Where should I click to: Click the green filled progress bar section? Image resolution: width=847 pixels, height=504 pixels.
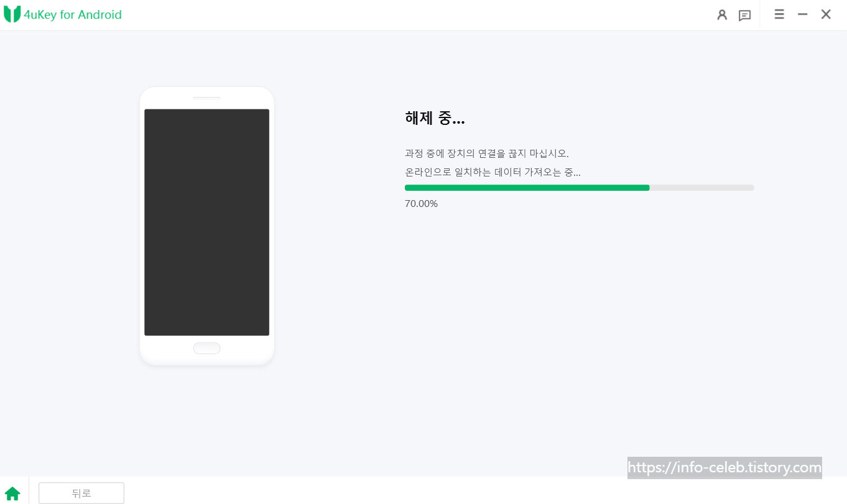coord(527,188)
